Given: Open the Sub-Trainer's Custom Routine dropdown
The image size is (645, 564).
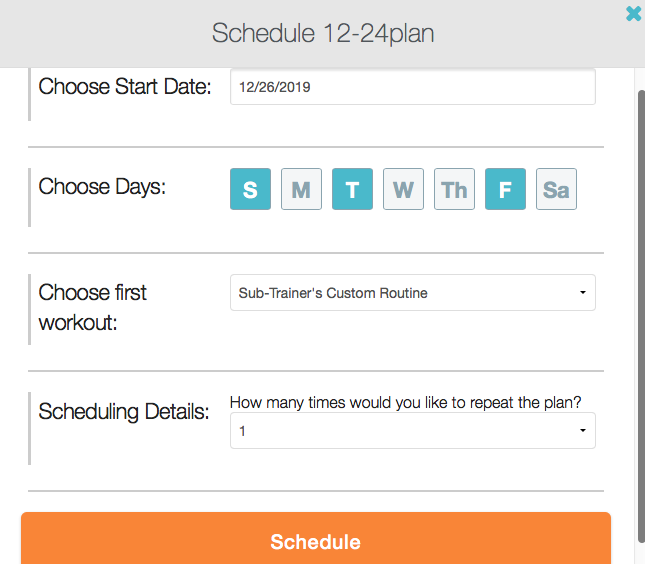Looking at the screenshot, I should point(412,293).
